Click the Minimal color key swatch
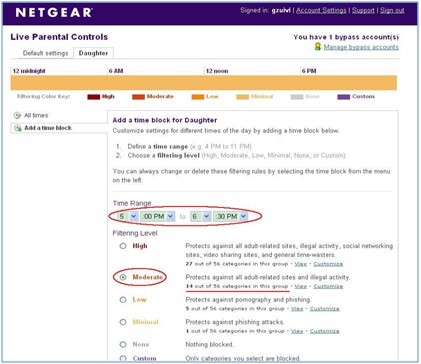Viewport: 421px width, 364px height. (242, 97)
